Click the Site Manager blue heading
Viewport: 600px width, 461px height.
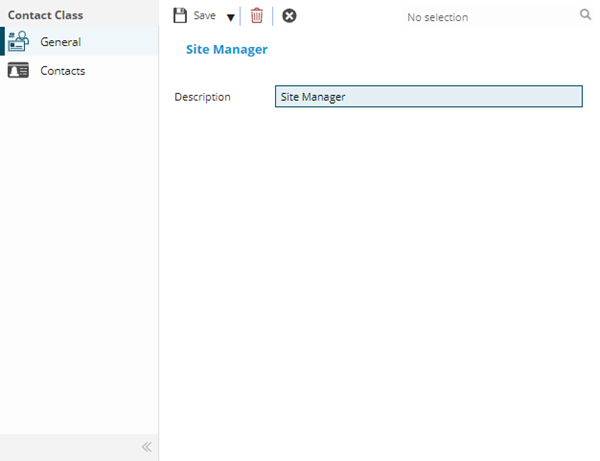coord(226,49)
